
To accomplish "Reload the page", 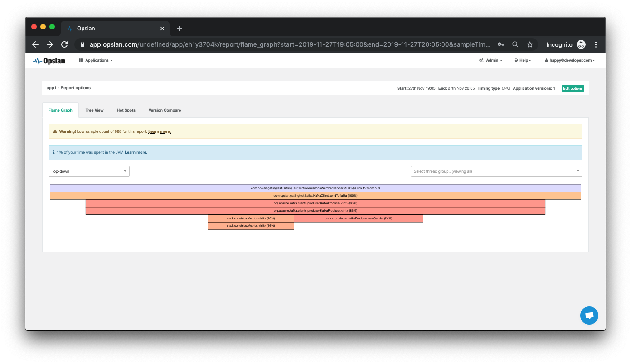I will click(x=64, y=44).
